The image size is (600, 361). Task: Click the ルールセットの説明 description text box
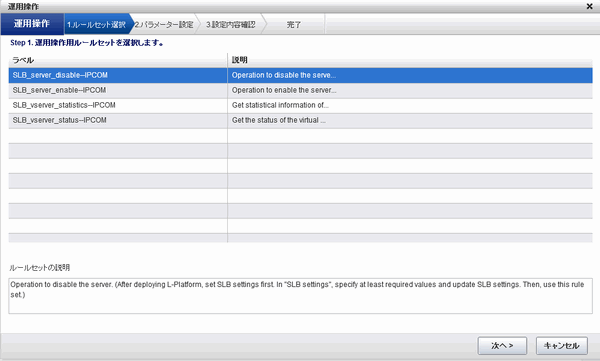coord(300,296)
